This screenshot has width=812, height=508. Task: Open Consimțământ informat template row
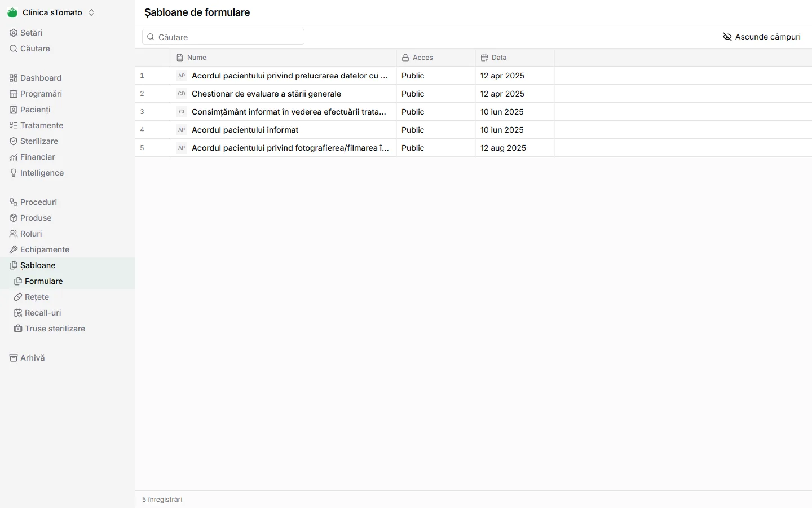pos(289,112)
